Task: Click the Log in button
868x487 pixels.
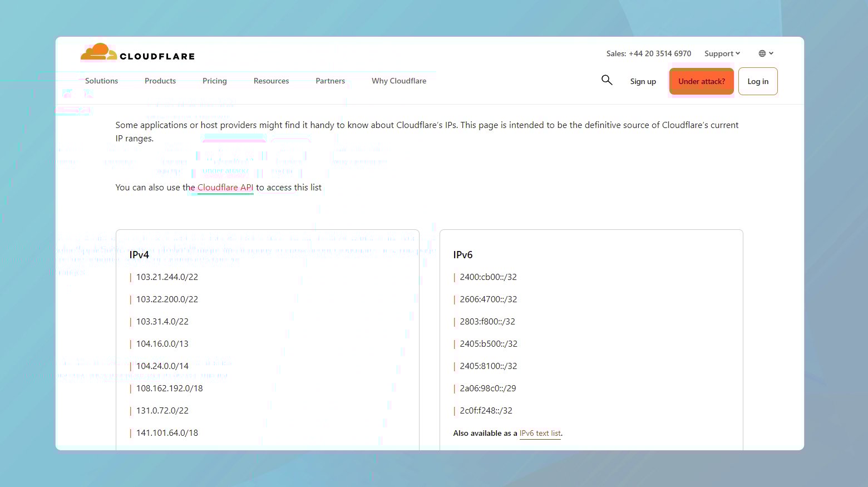Action: [x=758, y=81]
